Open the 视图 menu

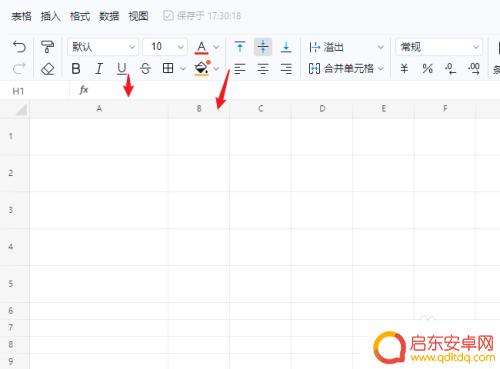tap(138, 16)
